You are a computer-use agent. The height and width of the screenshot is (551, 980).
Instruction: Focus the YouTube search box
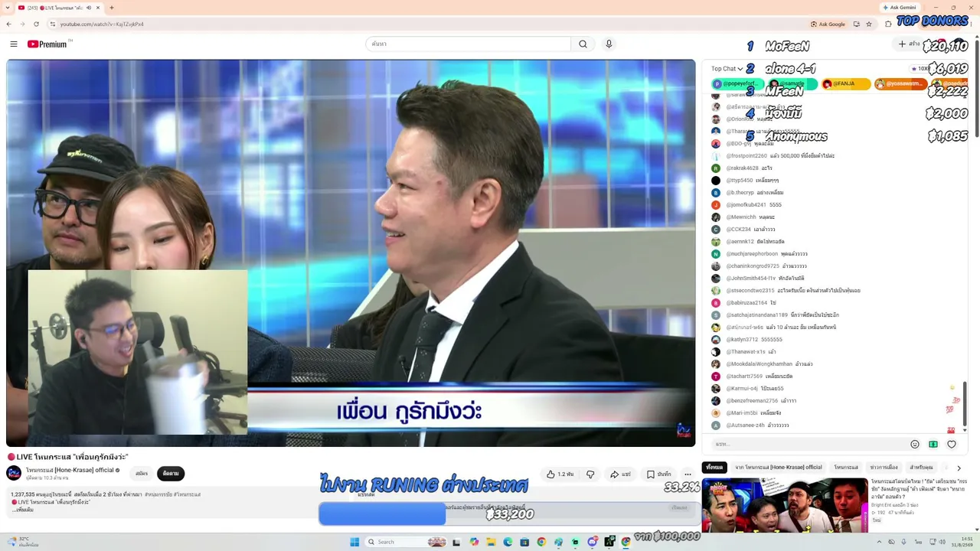pos(468,44)
